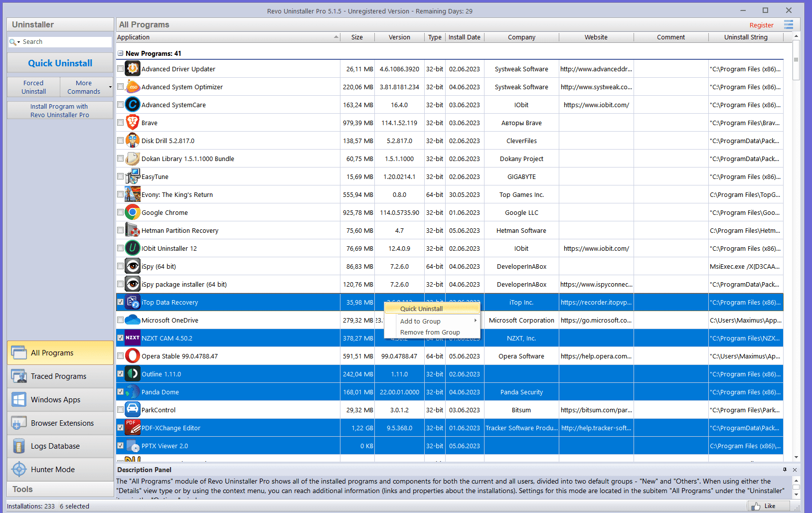Image resolution: width=812 pixels, height=513 pixels.
Task: Click the Advanced SystemCare icon
Action: pos(133,105)
